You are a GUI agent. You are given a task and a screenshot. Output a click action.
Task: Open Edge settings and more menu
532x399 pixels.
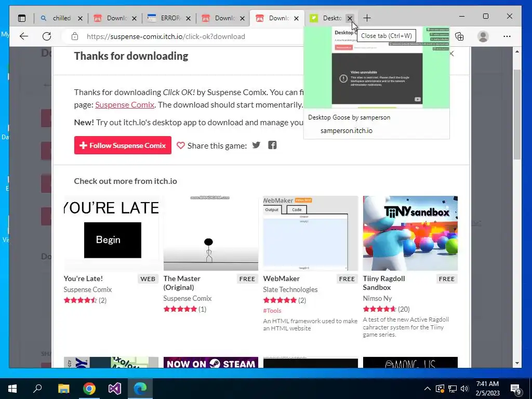507,36
